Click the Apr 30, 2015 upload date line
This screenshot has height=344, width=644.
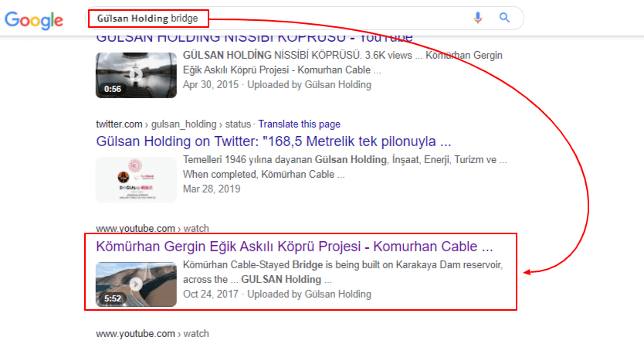coord(277,84)
